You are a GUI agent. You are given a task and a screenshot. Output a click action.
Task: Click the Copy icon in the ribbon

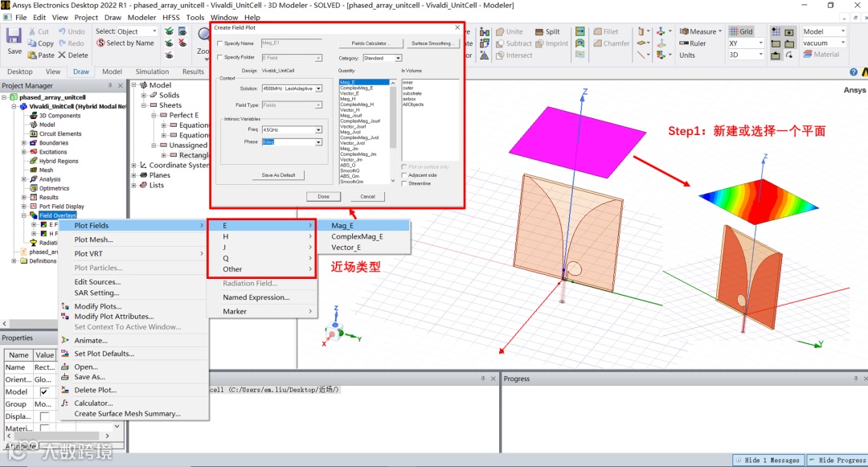[32, 43]
